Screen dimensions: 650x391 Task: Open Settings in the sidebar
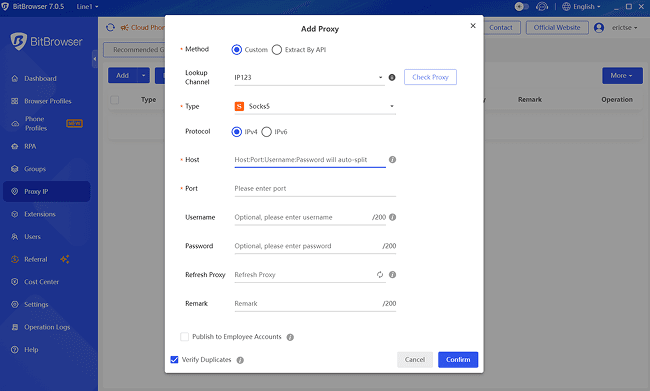point(46,304)
